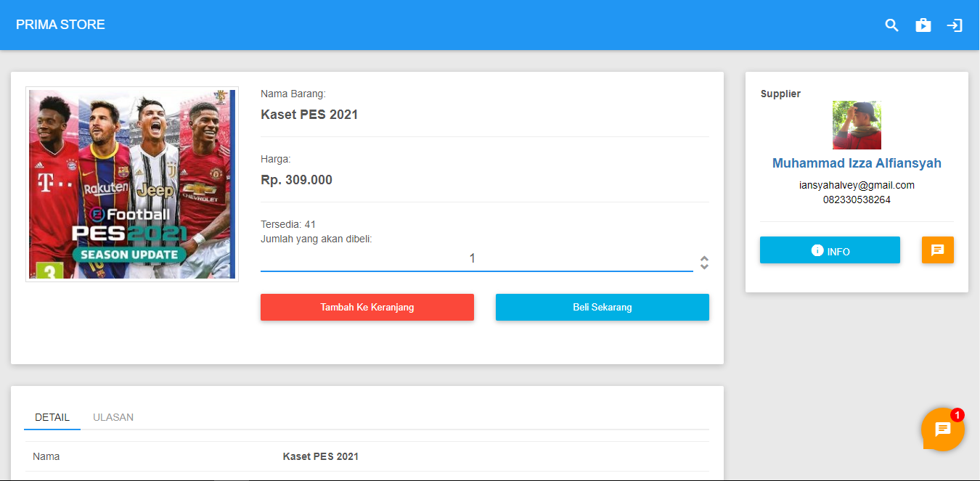Open the shopping bag icon in header
The image size is (980, 481).
tap(923, 25)
